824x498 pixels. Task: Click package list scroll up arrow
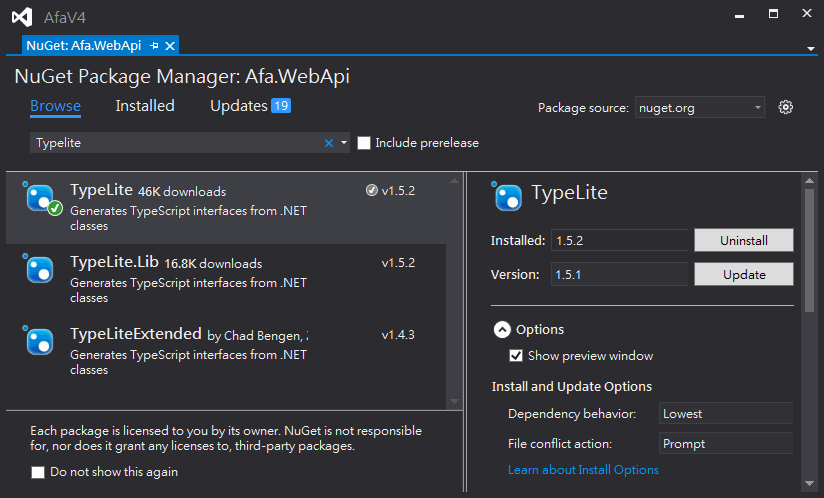tap(455, 181)
